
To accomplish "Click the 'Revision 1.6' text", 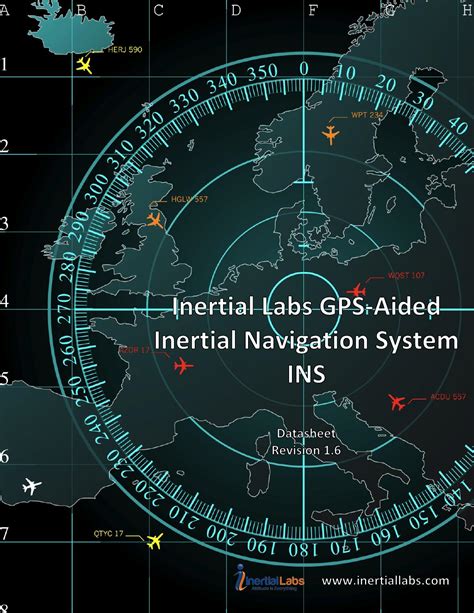I will pyautogui.click(x=306, y=450).
